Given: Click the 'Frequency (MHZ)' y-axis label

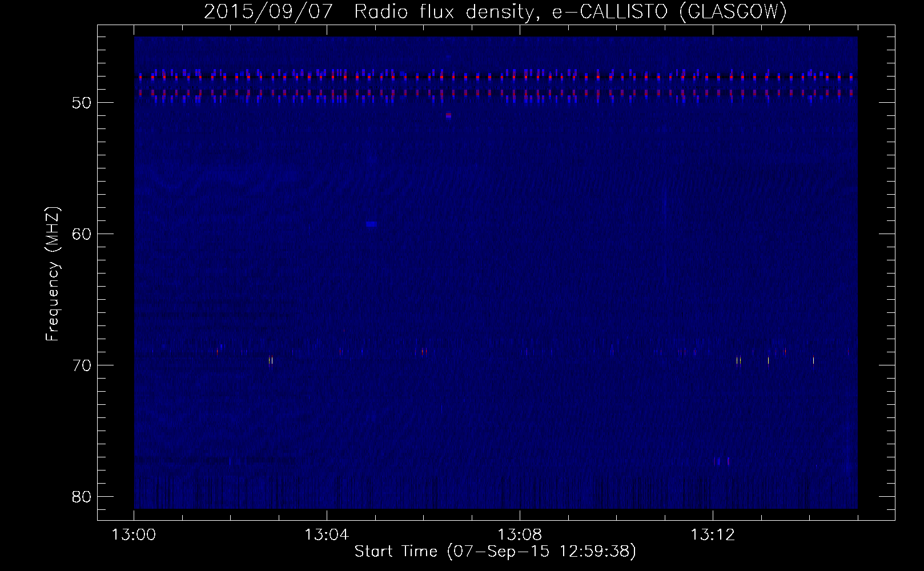Looking at the screenshot, I should point(52,274).
